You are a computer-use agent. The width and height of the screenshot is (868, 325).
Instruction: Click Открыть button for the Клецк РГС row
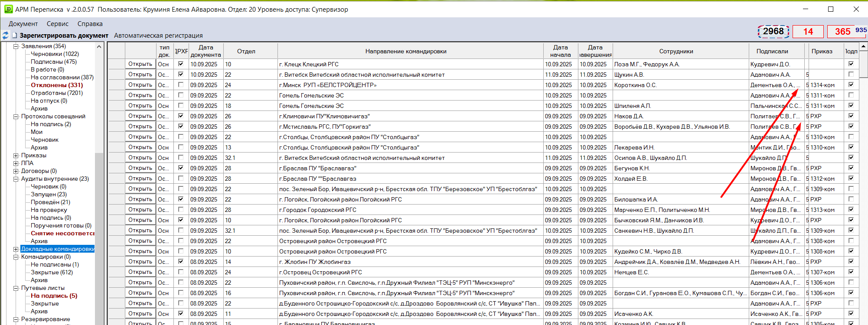pos(140,64)
